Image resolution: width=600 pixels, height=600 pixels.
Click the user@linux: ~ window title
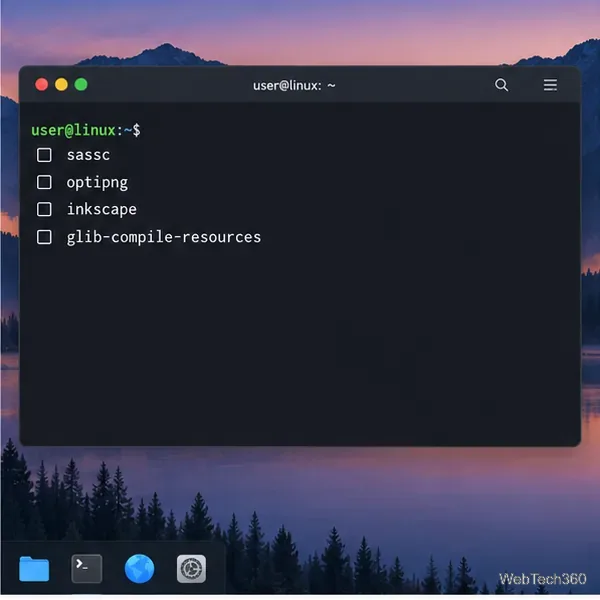(294, 85)
